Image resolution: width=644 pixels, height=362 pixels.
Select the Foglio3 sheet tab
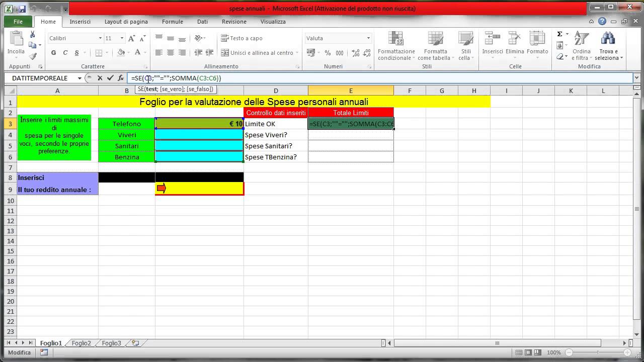(x=112, y=343)
